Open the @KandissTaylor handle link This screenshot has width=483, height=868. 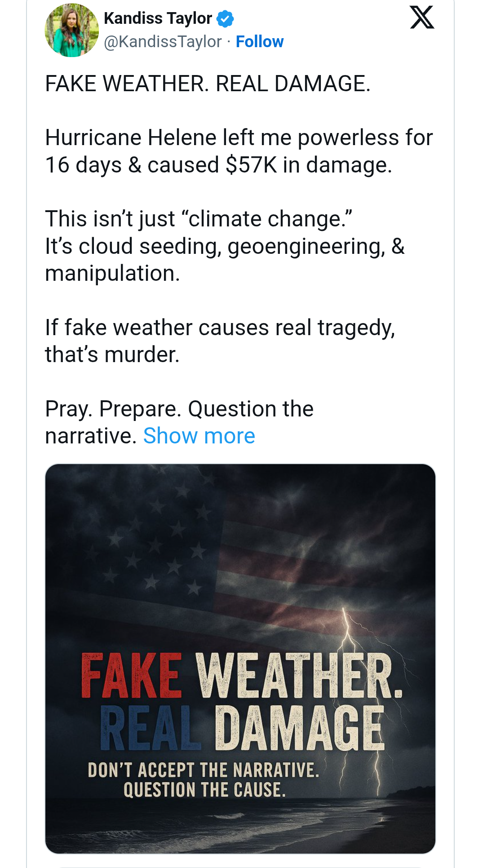tap(163, 42)
